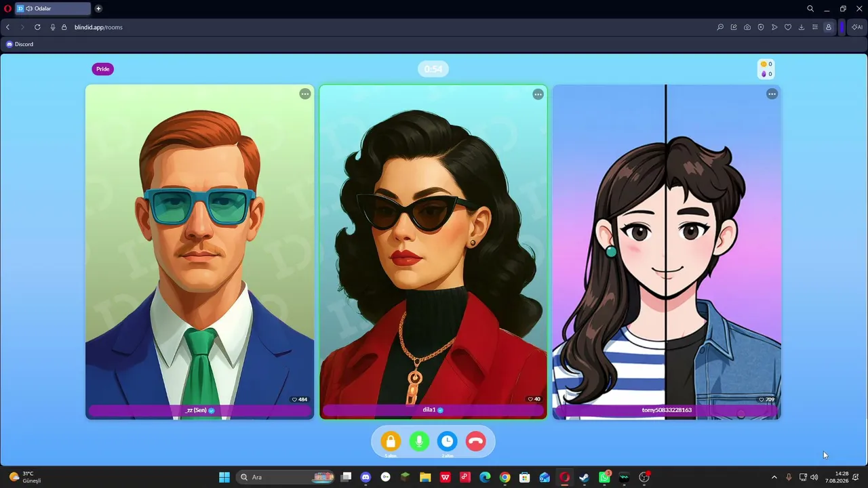Add page to bookmarks with the heart icon
The width and height of the screenshot is (868, 488).
coord(788,27)
